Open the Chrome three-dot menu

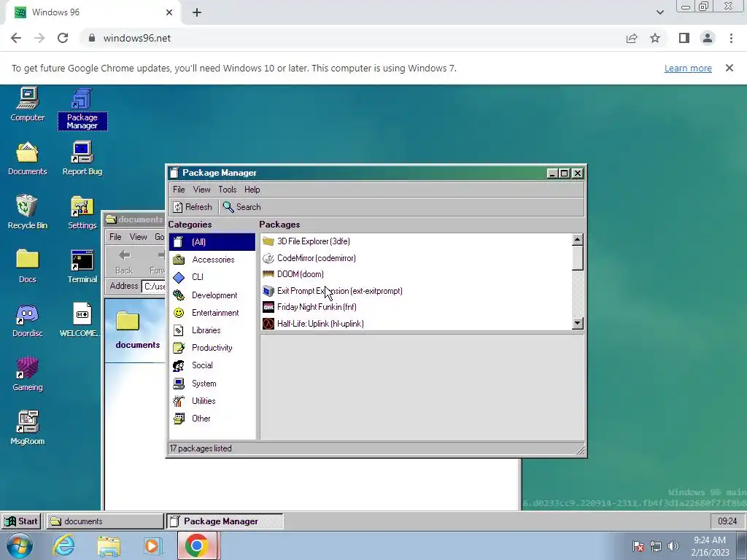[x=731, y=38]
